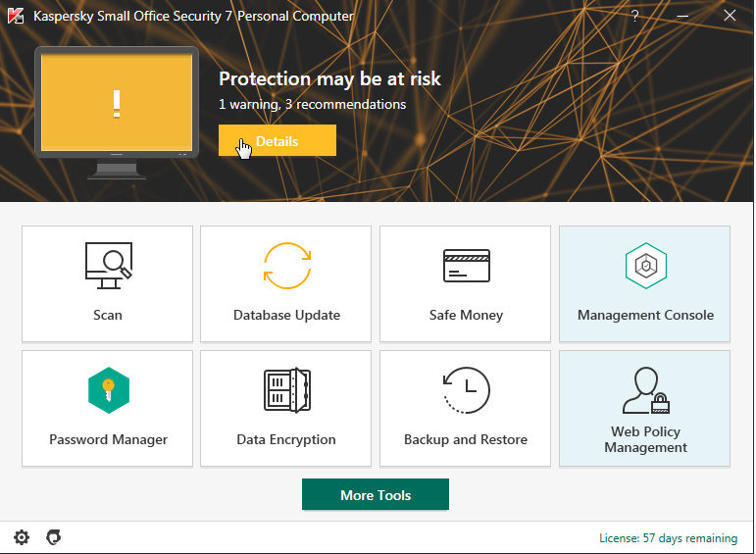Minimize the Kaspersky window
This screenshot has width=756, height=554.
click(x=682, y=16)
